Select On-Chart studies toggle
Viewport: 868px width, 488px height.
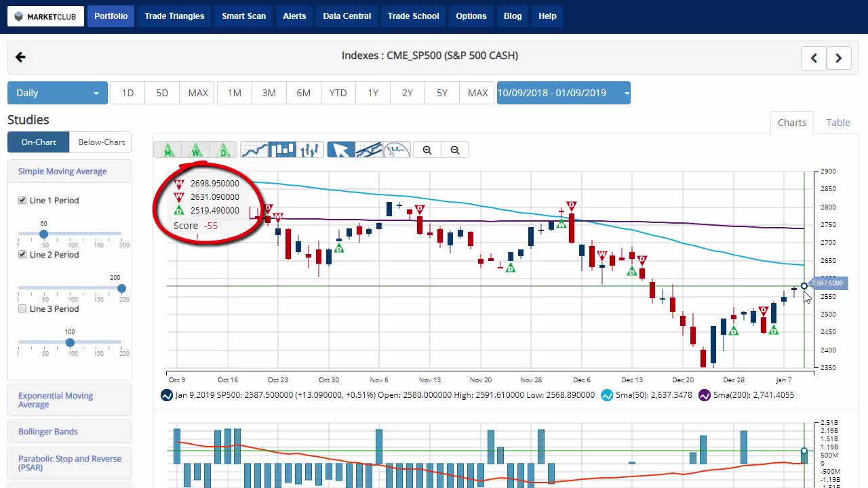(39, 142)
